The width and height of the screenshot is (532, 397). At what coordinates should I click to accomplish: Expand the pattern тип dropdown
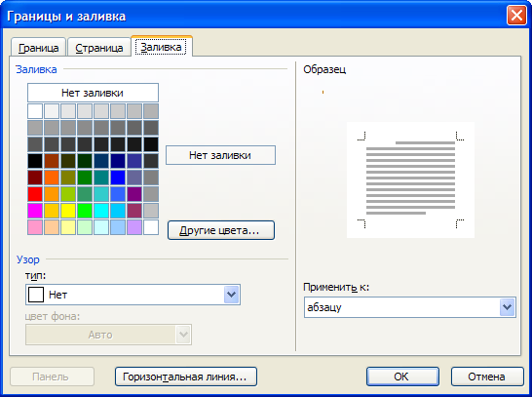point(231,295)
